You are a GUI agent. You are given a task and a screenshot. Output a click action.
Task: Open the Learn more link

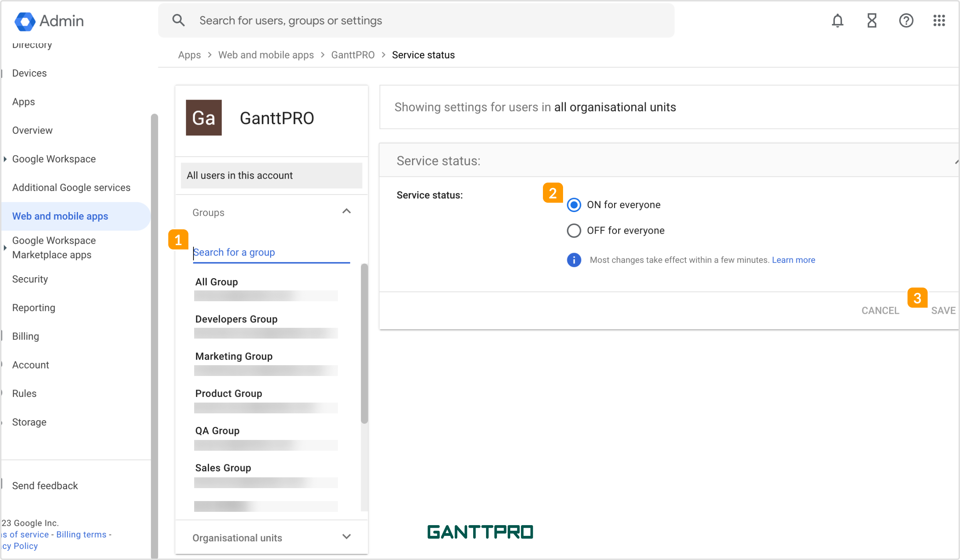(794, 260)
